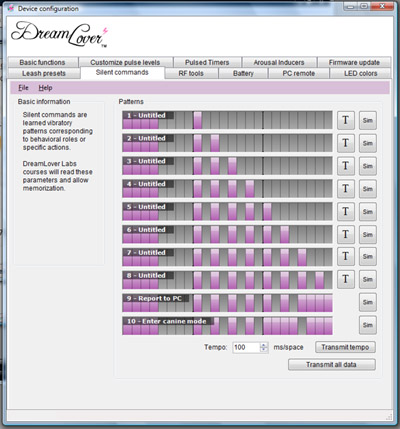This screenshot has height=429, width=400.
Task: Click the T button for pattern 5
Action: coord(346,211)
